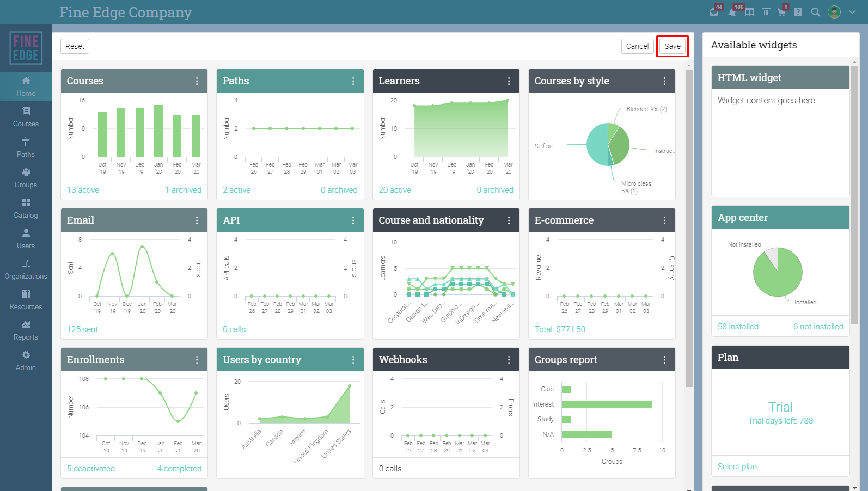This screenshot has width=868, height=491.
Task: Open the shopping cart icon
Action: point(782,12)
